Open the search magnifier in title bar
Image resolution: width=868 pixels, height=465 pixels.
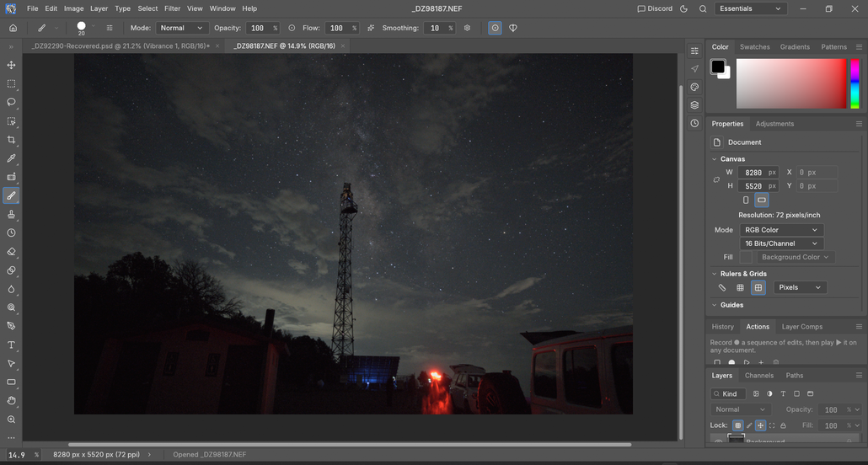pyautogui.click(x=703, y=9)
